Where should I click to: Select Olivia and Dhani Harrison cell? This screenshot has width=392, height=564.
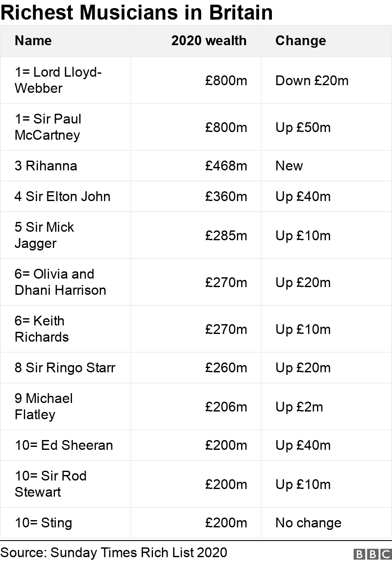coord(60,282)
